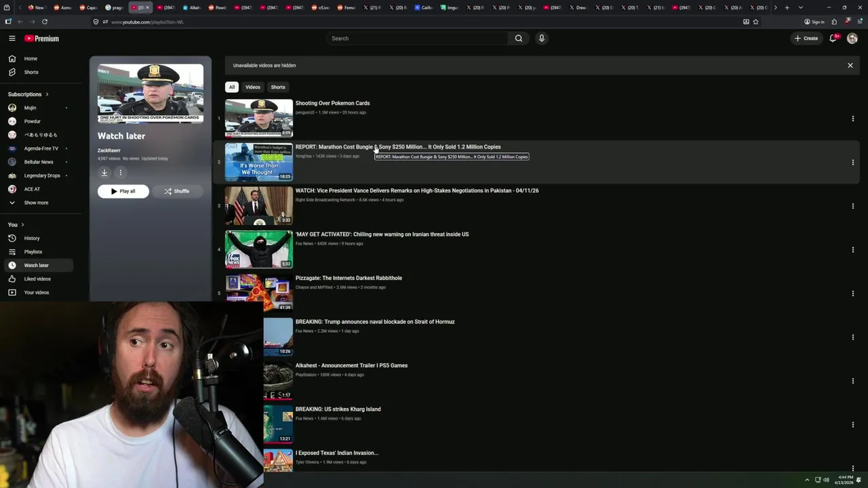Open options menu for Marathon Cost report video
The height and width of the screenshot is (488, 868).
coord(852,163)
